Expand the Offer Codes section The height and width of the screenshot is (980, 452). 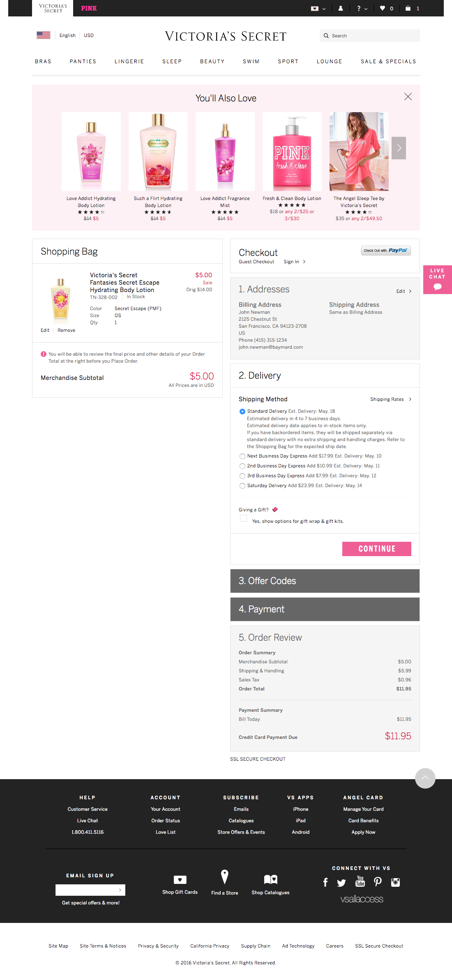point(325,581)
